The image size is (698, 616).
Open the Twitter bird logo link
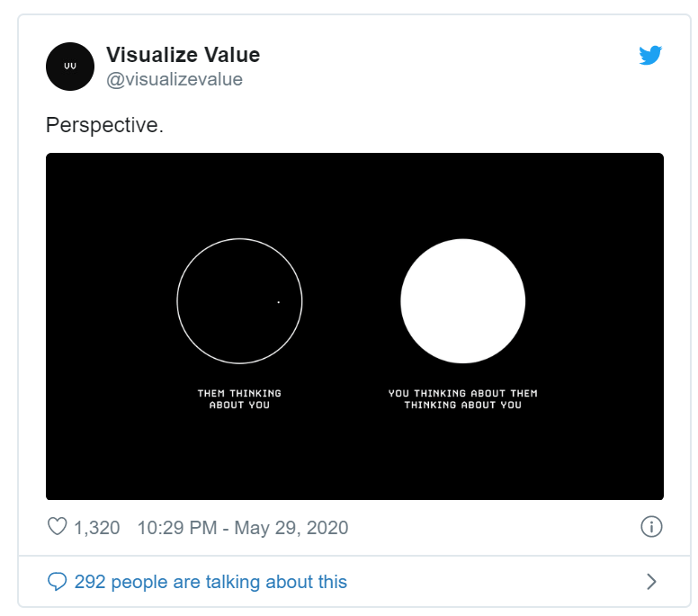(650, 56)
